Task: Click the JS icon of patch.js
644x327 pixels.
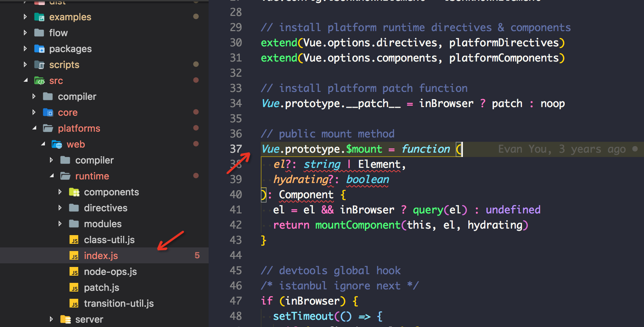Action: pyautogui.click(x=74, y=287)
